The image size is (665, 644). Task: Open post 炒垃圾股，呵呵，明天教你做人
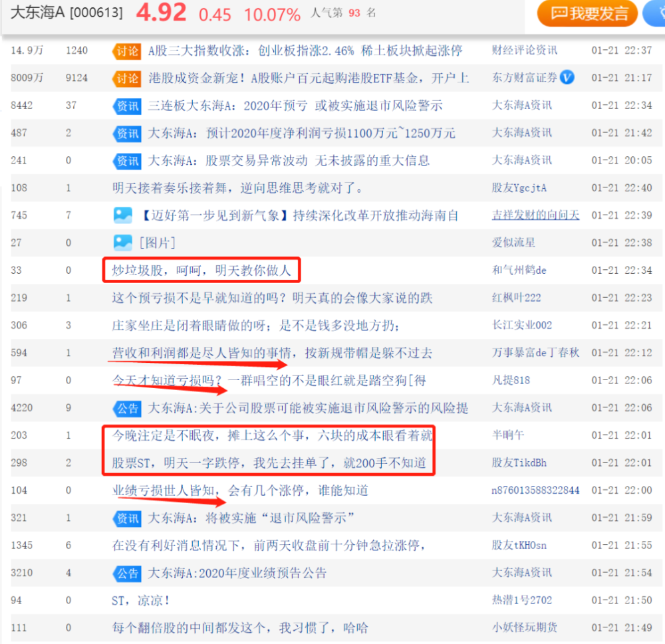point(201,270)
